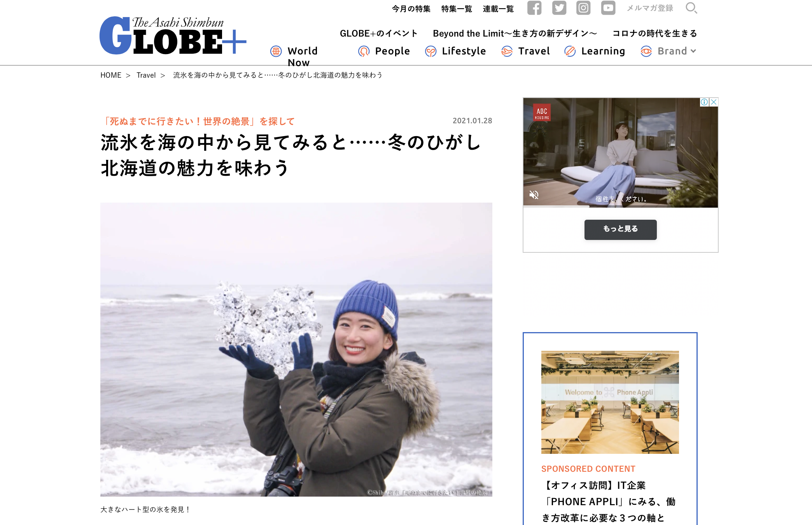Viewport: 812px width, 525px height.
Task: Open メルマガ登録 link
Action: coord(650,8)
